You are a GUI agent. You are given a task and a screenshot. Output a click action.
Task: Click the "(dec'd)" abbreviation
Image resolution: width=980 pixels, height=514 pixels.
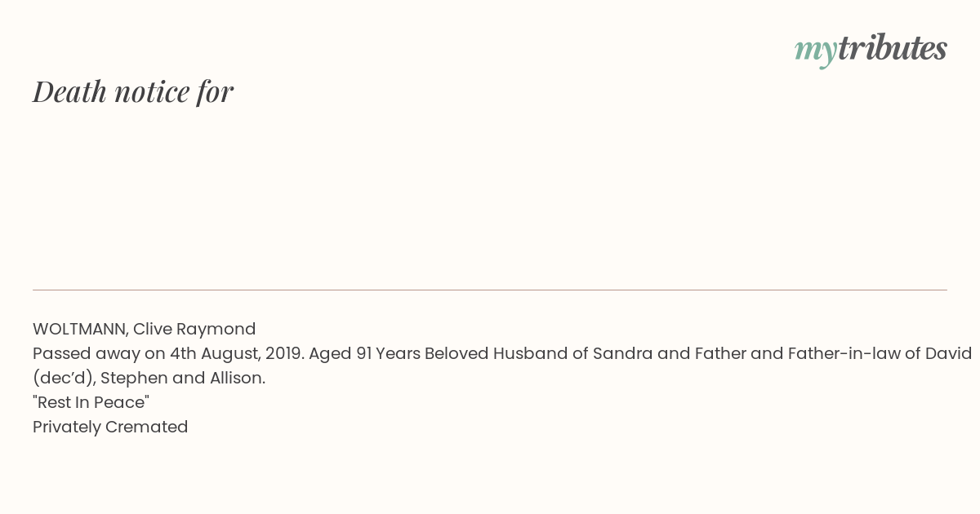[64, 379]
